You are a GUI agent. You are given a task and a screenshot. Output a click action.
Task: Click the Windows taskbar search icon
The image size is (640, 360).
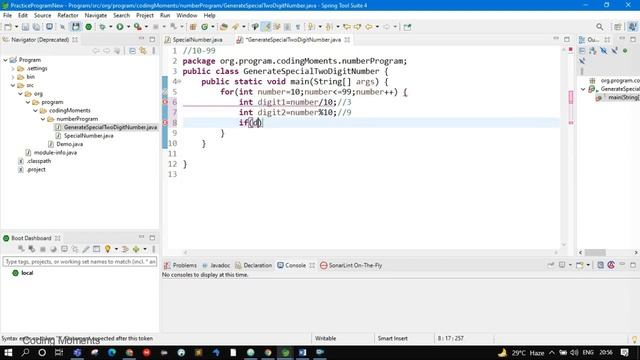click(25, 352)
